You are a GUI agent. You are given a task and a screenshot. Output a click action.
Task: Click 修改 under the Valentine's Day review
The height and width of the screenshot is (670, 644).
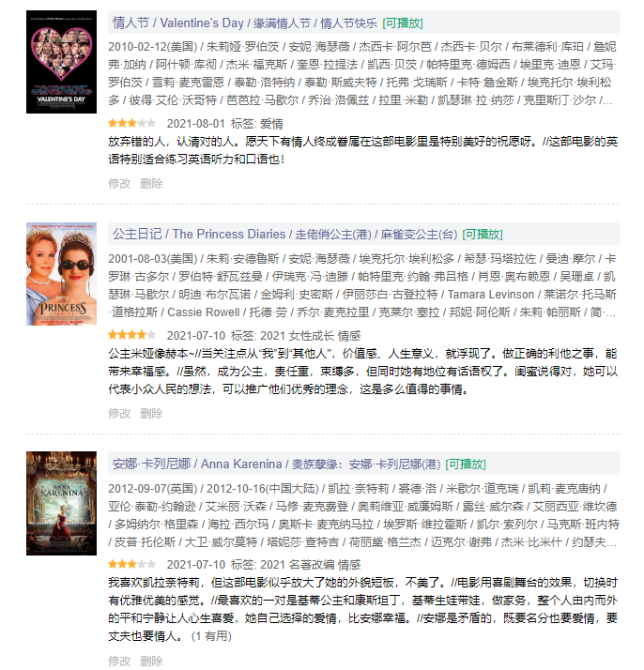119,183
